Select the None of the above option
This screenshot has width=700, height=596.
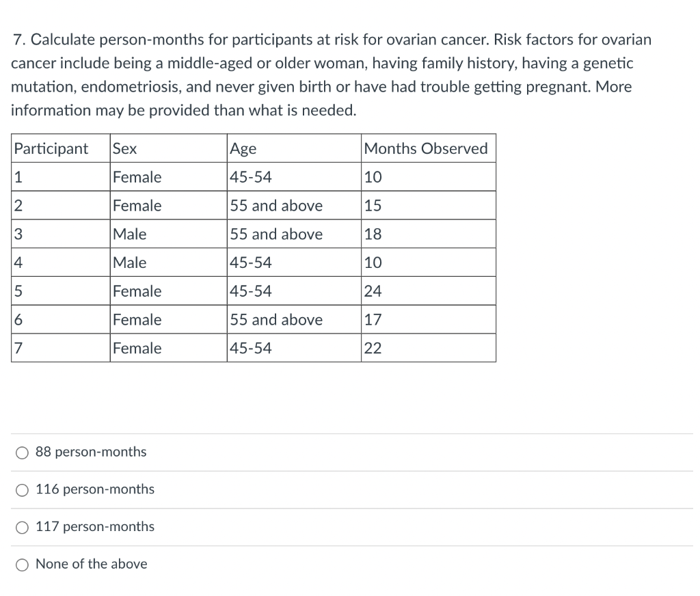[x=22, y=565]
